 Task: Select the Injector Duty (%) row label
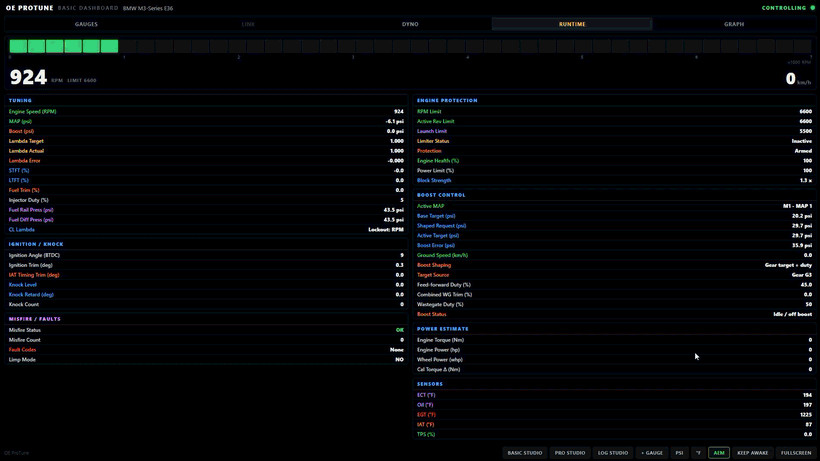[29, 200]
